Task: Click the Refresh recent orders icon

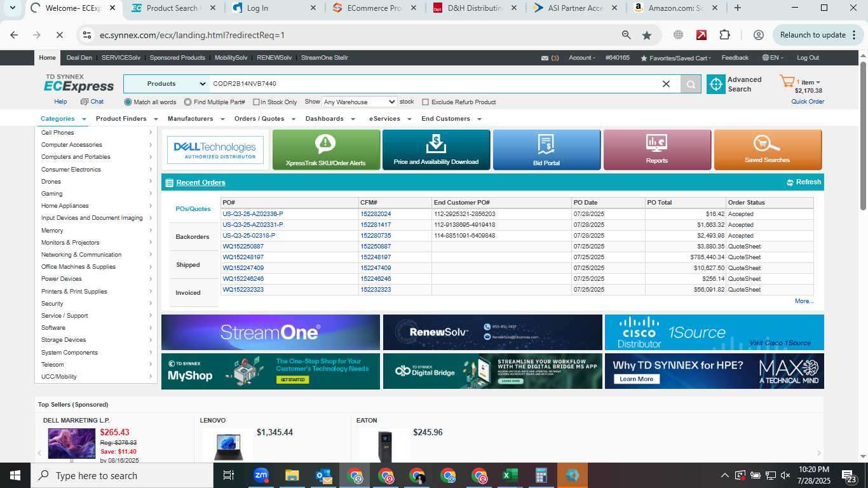Action: click(790, 182)
